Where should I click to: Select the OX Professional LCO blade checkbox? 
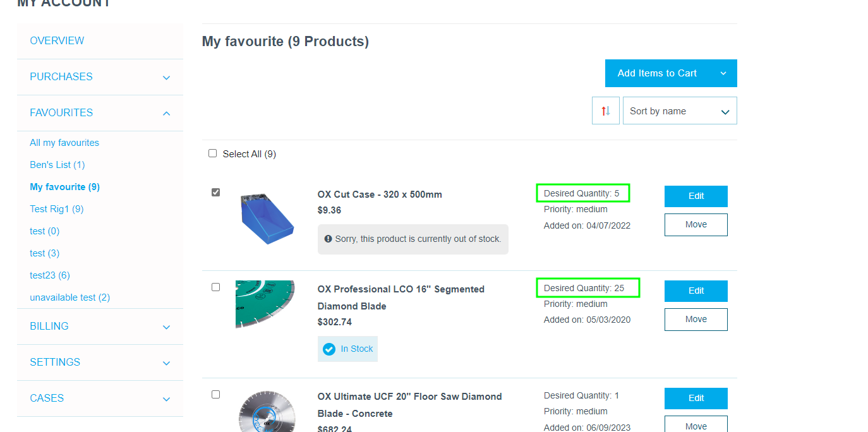[215, 287]
